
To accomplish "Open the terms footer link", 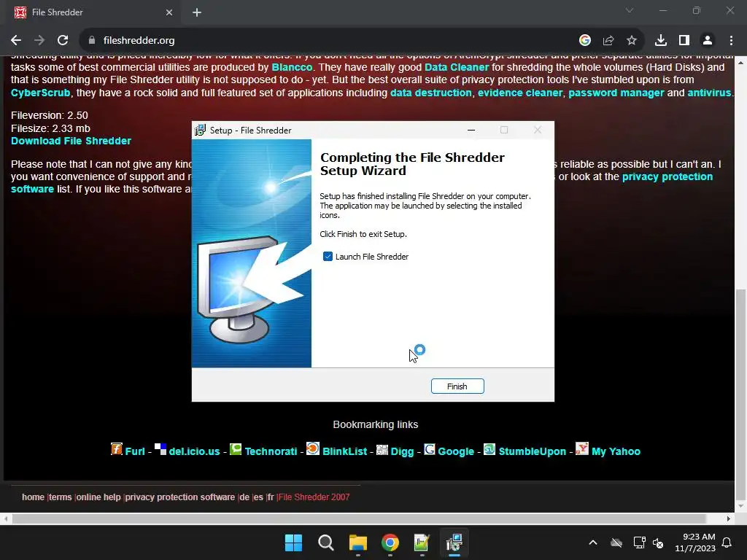I will (61, 497).
